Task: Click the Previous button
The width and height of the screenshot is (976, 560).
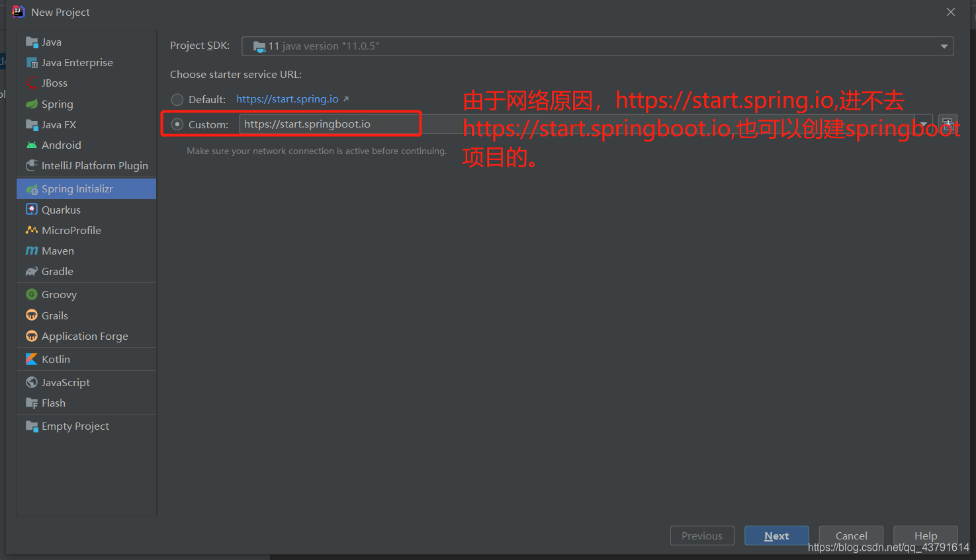Action: coord(702,536)
